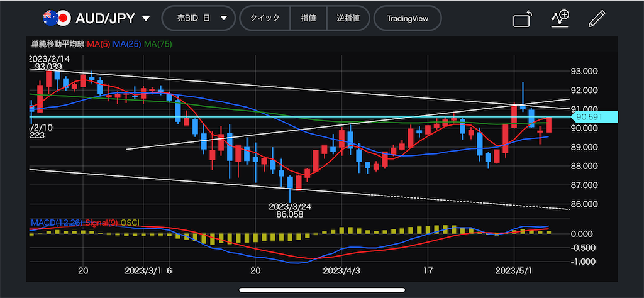Viewport: 644px width, 298px height.
Task: Tap the 単純移動平均線 indicator label
Action: pos(58,44)
